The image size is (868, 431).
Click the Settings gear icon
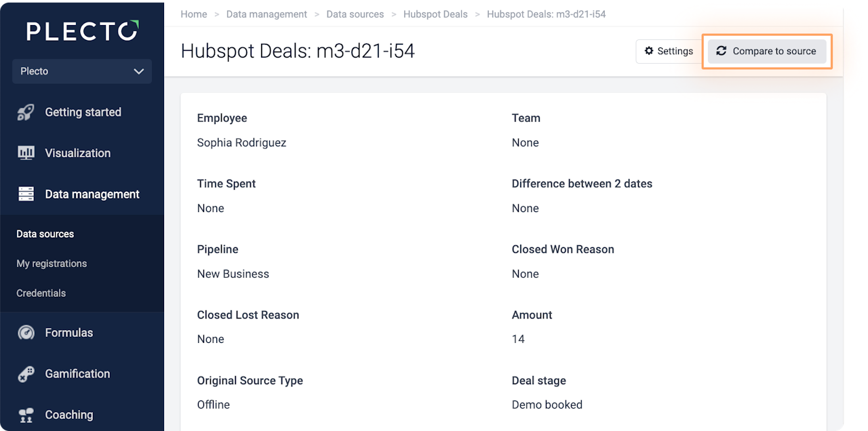pyautogui.click(x=649, y=52)
